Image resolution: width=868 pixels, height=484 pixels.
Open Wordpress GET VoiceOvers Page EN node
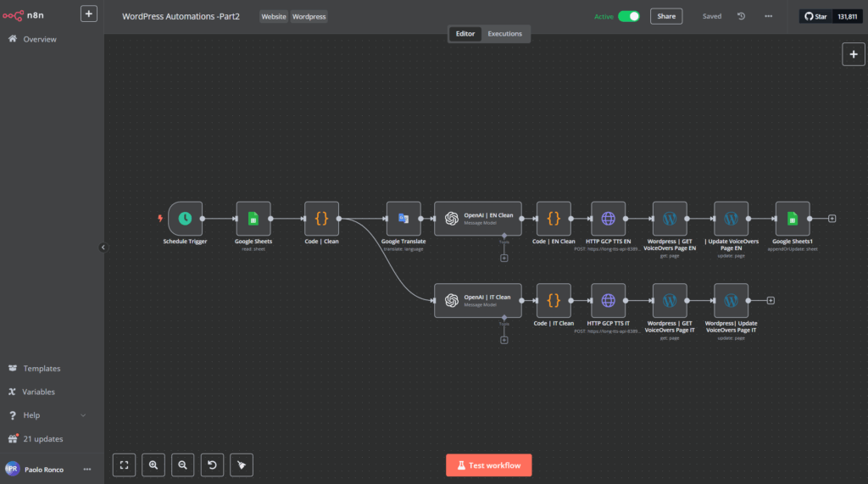point(670,218)
